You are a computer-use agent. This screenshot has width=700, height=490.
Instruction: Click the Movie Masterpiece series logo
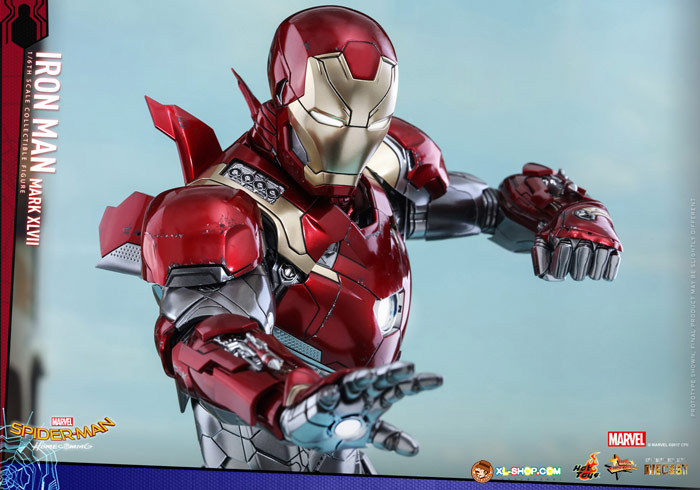pyautogui.click(x=621, y=467)
